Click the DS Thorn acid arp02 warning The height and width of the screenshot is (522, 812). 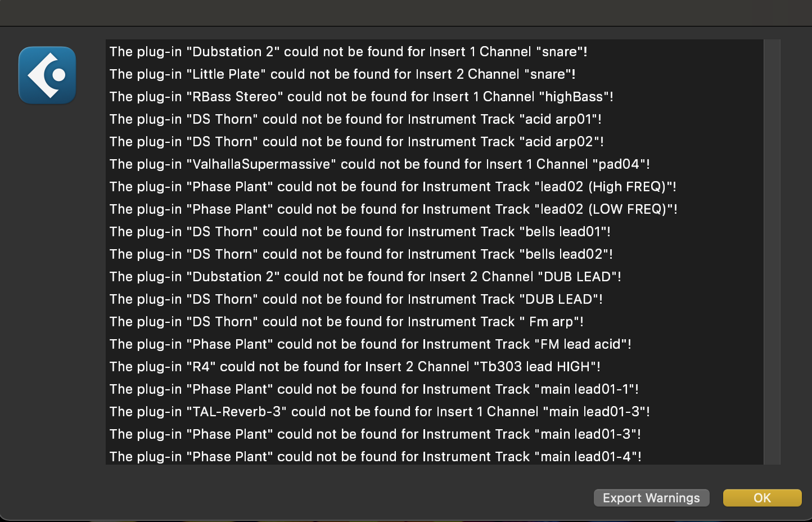[357, 142]
